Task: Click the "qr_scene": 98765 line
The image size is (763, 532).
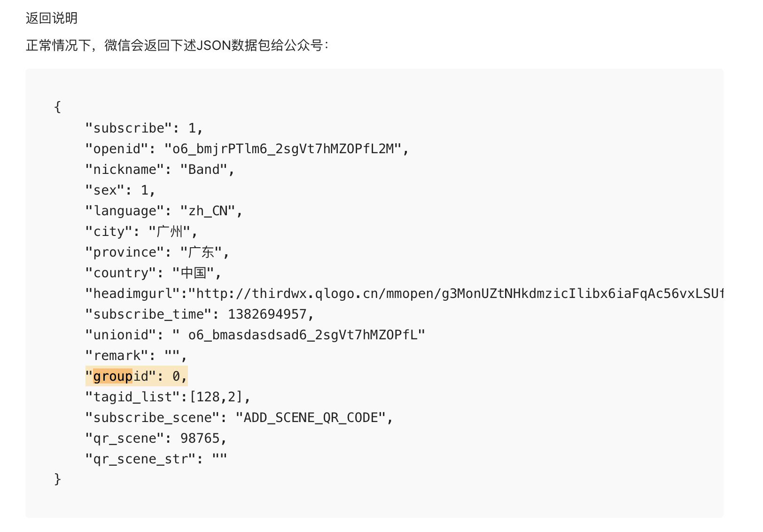Action: 156,438
